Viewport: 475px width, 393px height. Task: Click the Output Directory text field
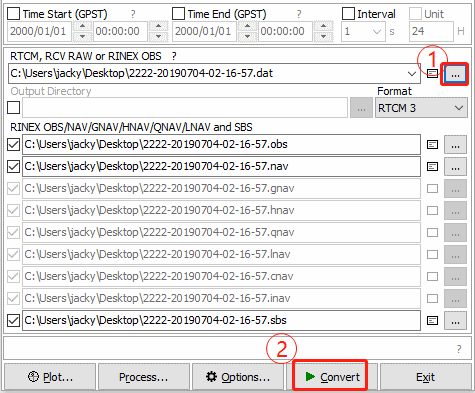(x=185, y=108)
